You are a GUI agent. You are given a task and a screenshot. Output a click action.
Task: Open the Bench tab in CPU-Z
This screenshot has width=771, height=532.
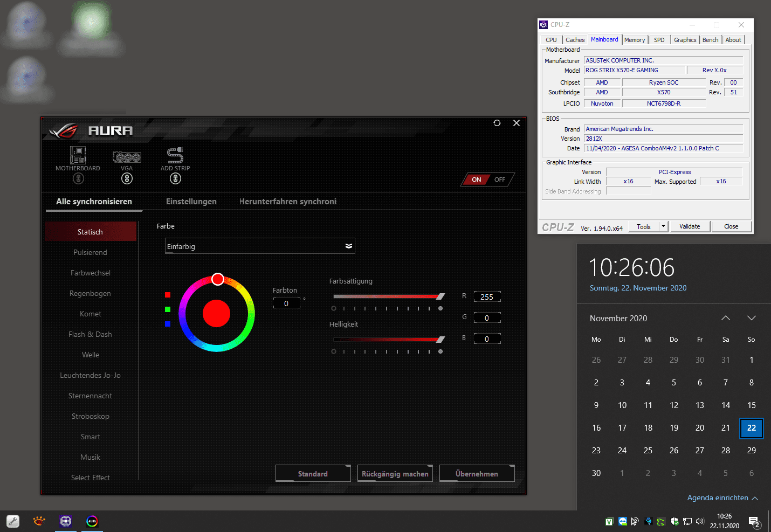pos(711,40)
